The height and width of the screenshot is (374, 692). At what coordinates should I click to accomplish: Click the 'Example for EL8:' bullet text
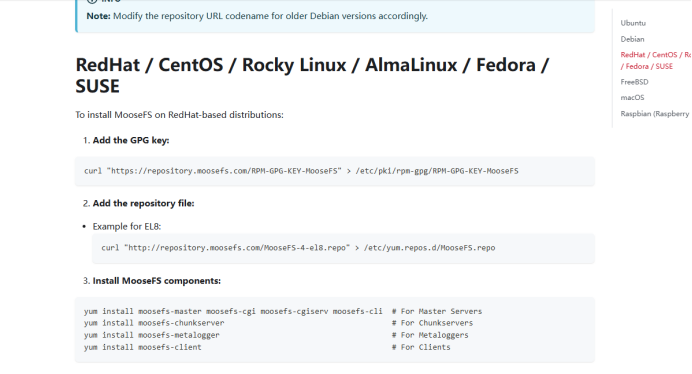coord(127,227)
